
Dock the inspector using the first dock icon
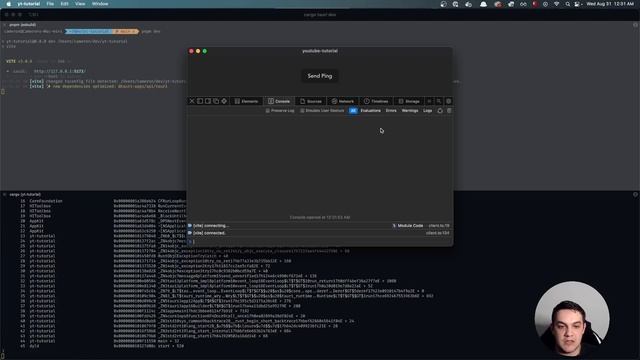coord(200,101)
